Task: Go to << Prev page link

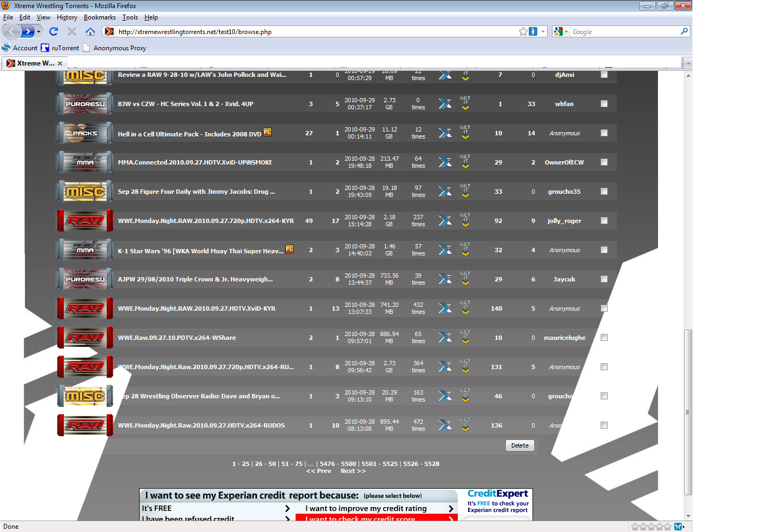Action: coord(319,471)
